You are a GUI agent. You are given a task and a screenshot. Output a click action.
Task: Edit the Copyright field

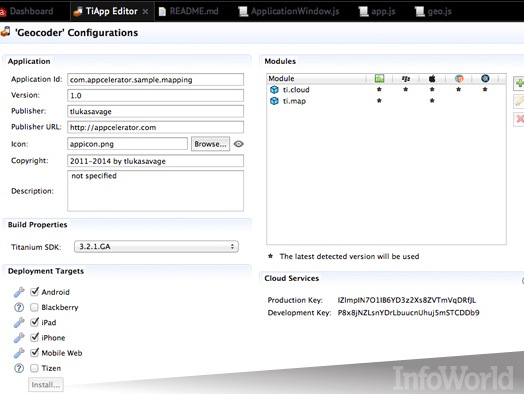click(155, 161)
